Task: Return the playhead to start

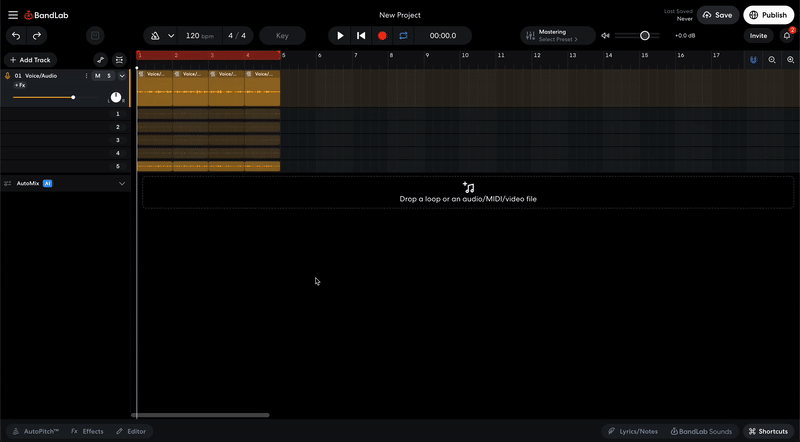Action: [361, 36]
